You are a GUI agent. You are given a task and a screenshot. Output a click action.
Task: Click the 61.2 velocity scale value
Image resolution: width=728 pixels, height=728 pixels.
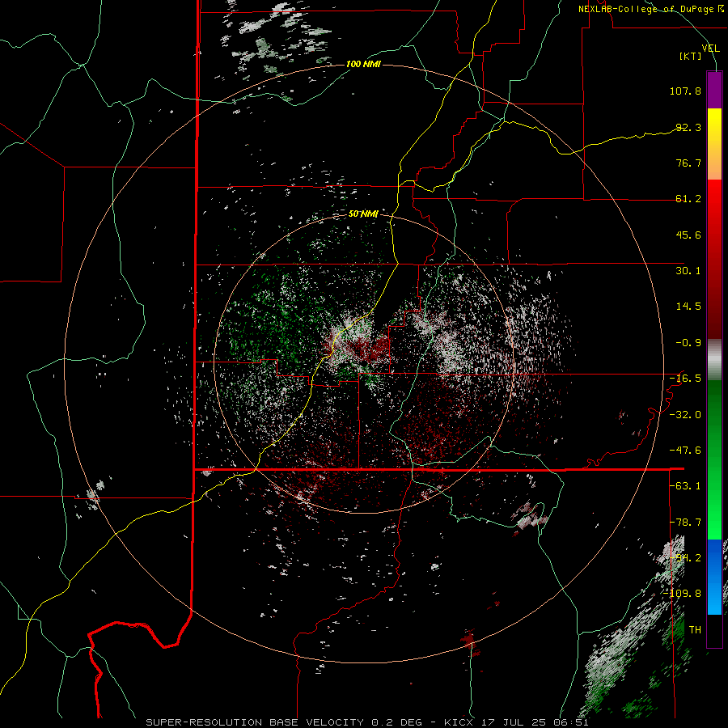(688, 199)
